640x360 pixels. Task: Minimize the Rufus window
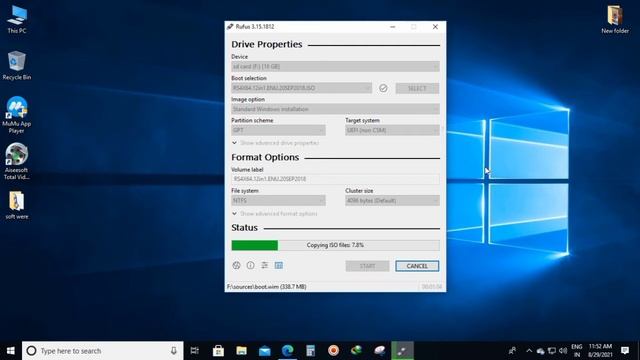393,27
